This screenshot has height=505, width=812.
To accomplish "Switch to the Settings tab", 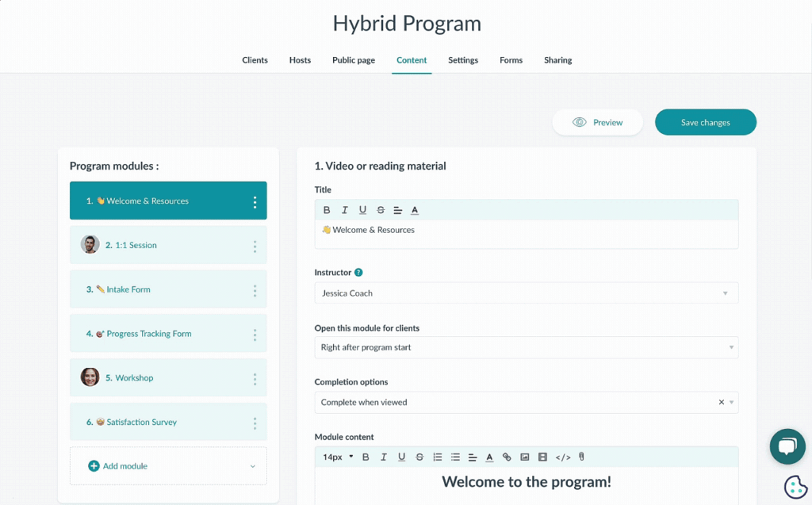I will (463, 60).
